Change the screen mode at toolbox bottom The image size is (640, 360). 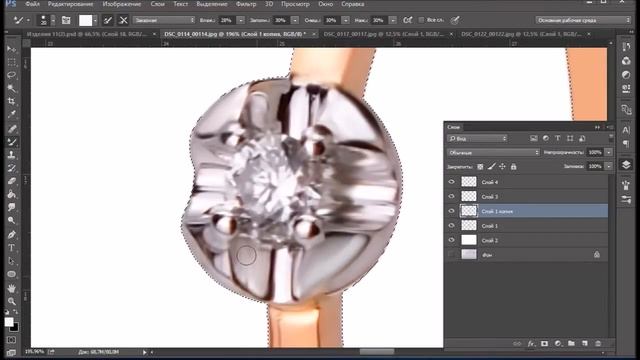[x=11, y=352]
